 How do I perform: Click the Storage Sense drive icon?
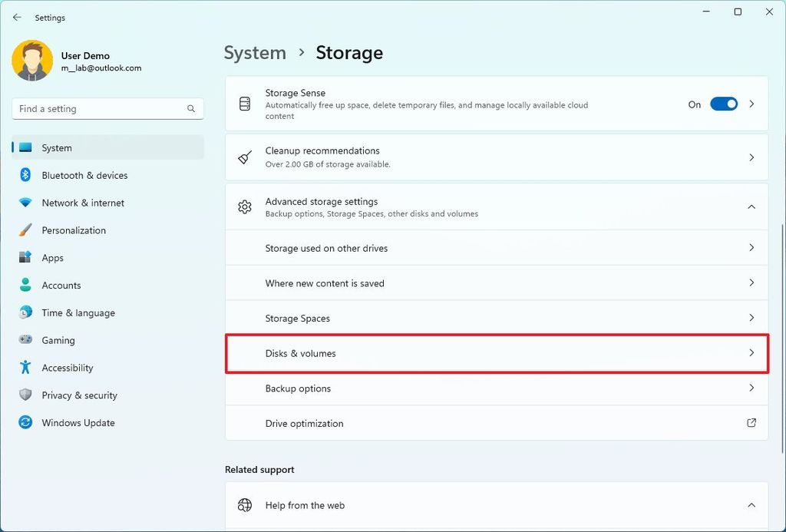click(243, 104)
